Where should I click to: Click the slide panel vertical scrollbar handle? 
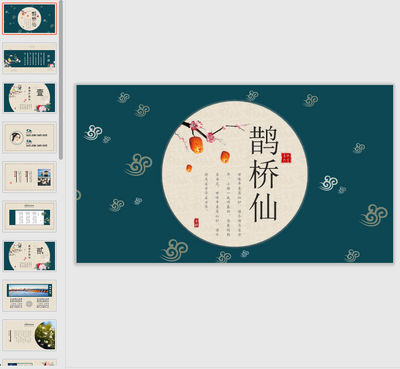61,80
